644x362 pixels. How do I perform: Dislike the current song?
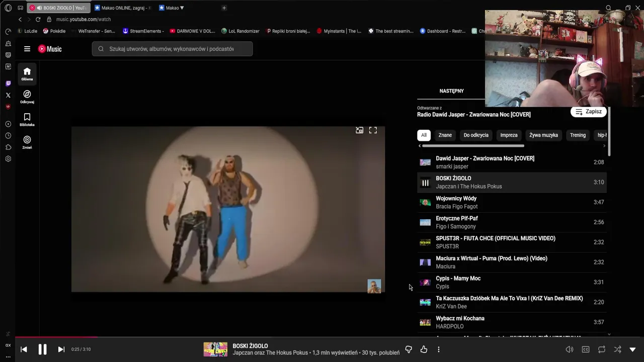point(409,349)
